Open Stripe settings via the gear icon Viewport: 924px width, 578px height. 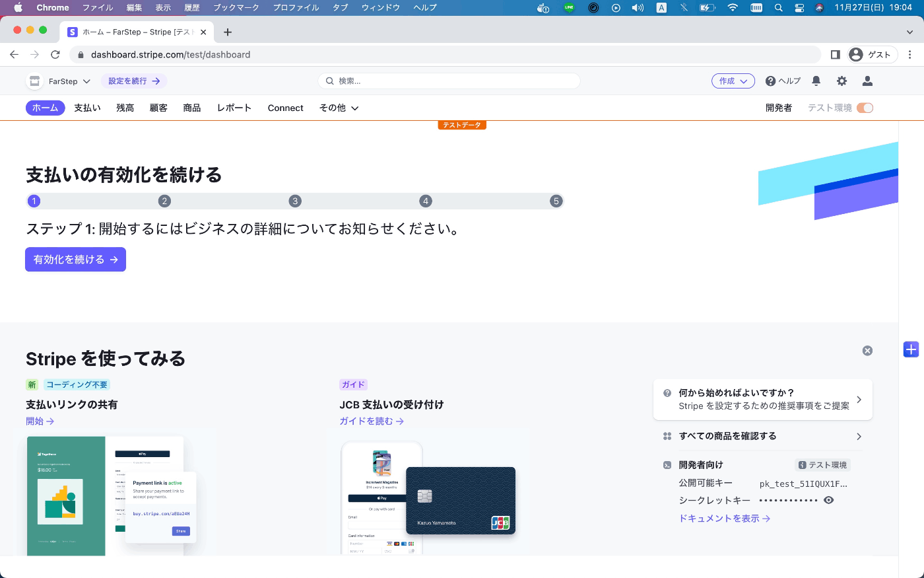(x=841, y=81)
